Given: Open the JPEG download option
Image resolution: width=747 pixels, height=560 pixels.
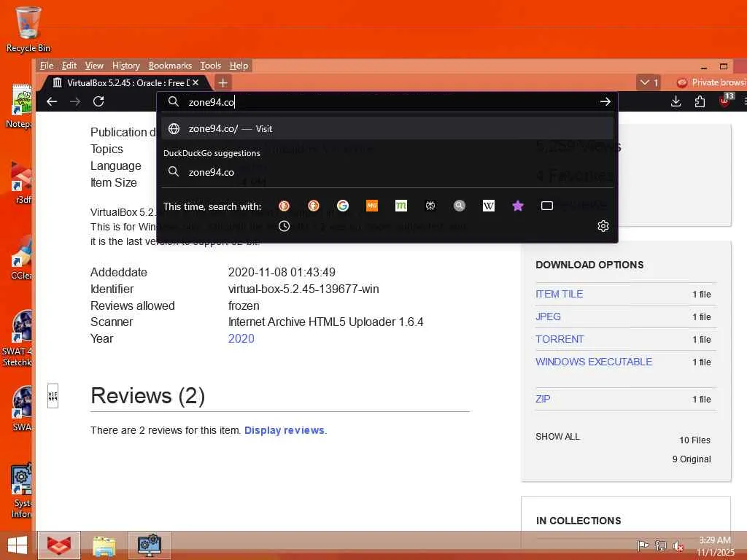Looking at the screenshot, I should tap(548, 316).
